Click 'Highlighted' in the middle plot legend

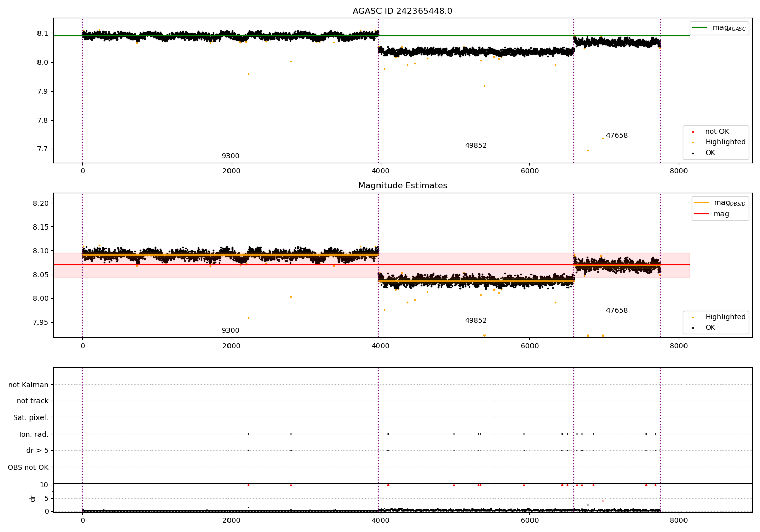[725, 317]
